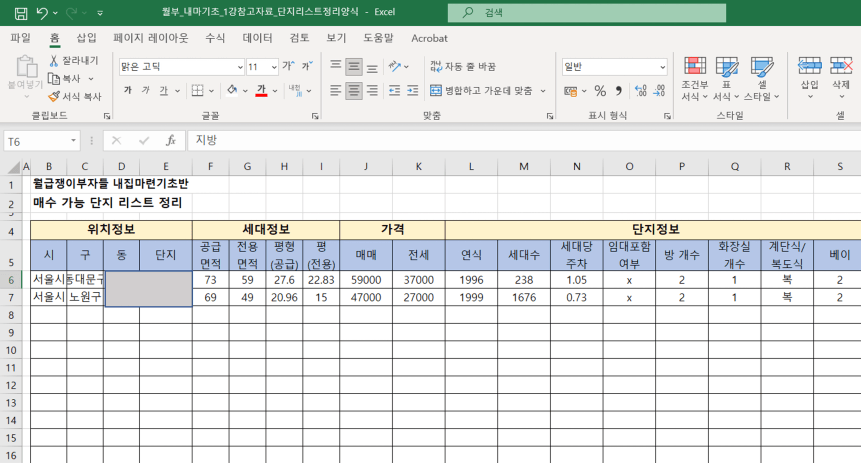Open the 일반 number format dropdown
Screen dimensions: 861x463
[x=663, y=67]
